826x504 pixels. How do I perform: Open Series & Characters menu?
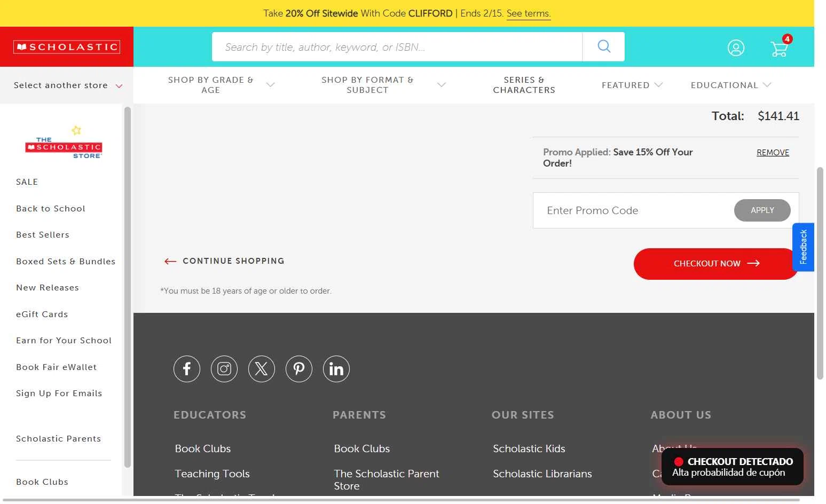point(524,85)
